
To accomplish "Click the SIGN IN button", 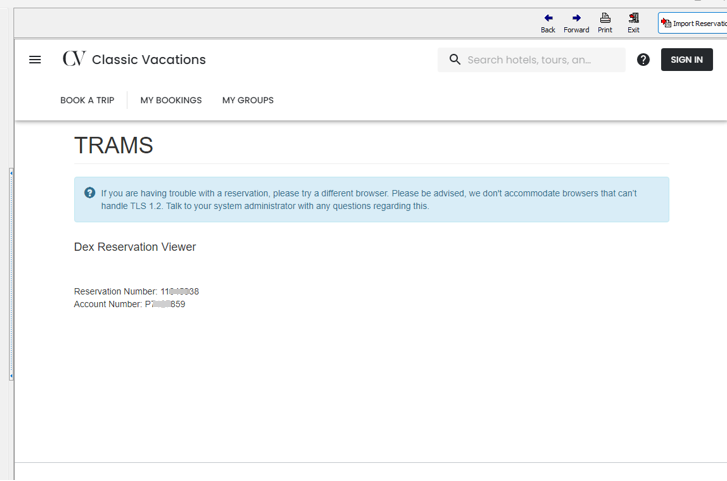I will tap(687, 59).
